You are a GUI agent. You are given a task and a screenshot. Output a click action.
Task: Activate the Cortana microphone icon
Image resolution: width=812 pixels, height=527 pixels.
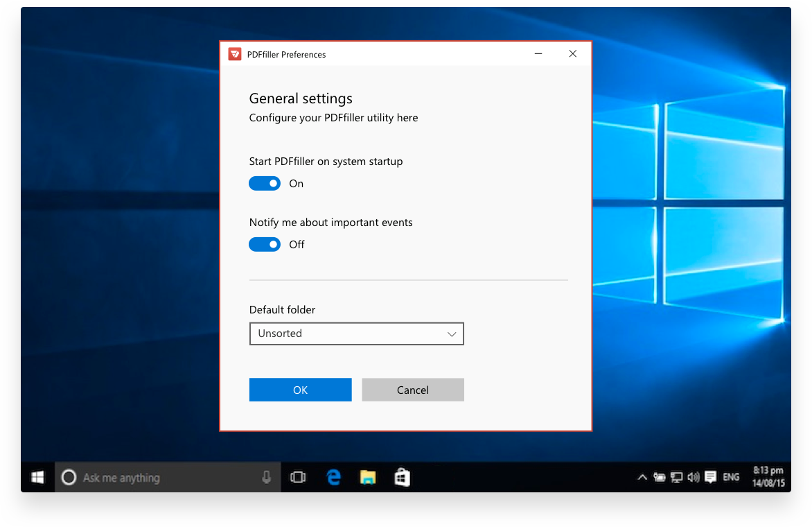pyautogui.click(x=266, y=477)
